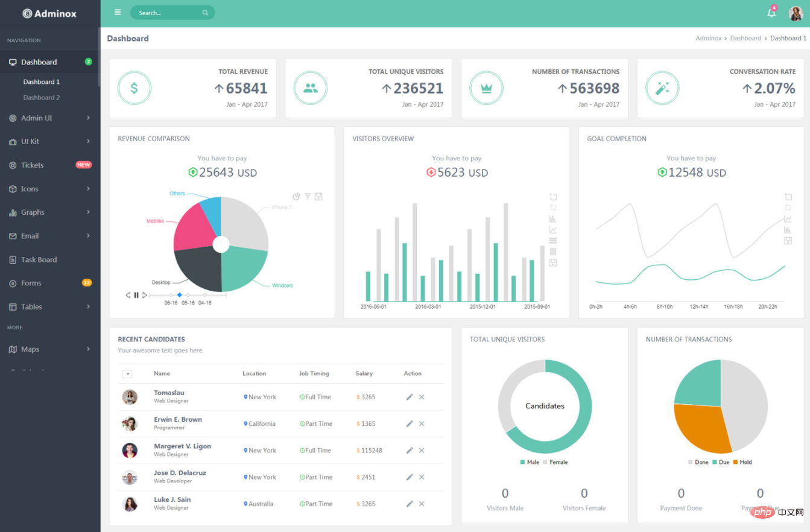
Task: Click the Total Revenue dollar icon
Action: [134, 88]
